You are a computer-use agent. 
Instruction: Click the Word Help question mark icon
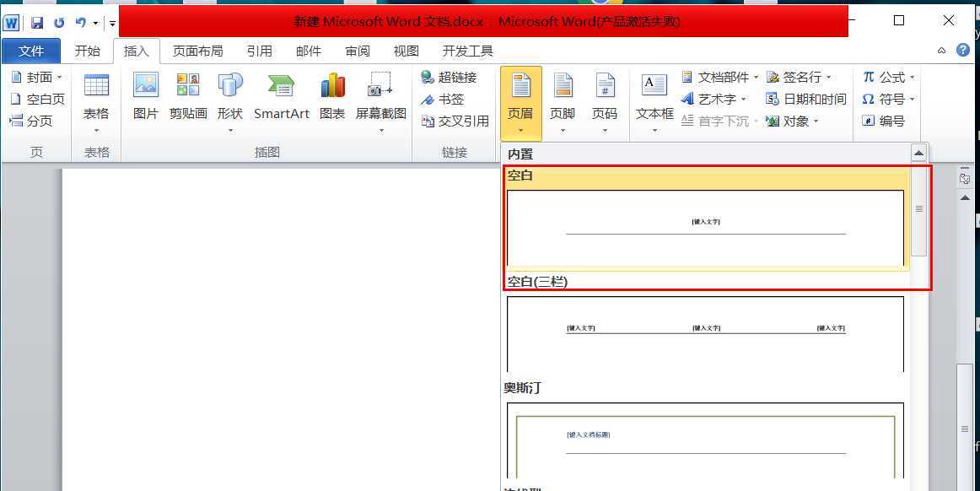click(963, 50)
